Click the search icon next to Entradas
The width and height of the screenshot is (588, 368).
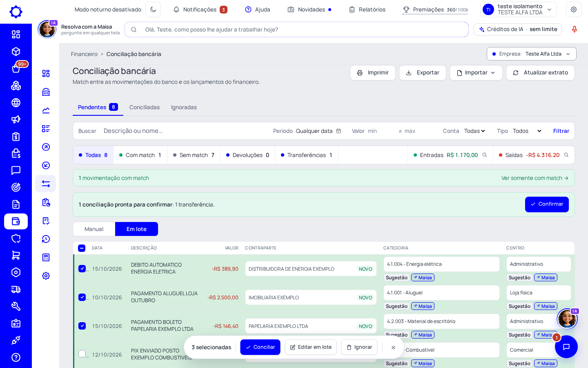pos(485,155)
